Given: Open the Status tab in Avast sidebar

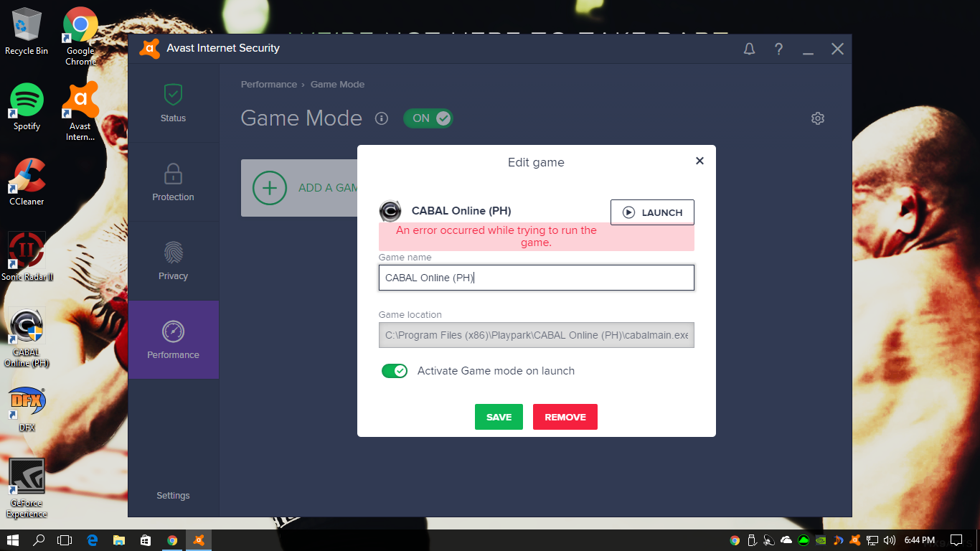Looking at the screenshot, I should click(173, 103).
